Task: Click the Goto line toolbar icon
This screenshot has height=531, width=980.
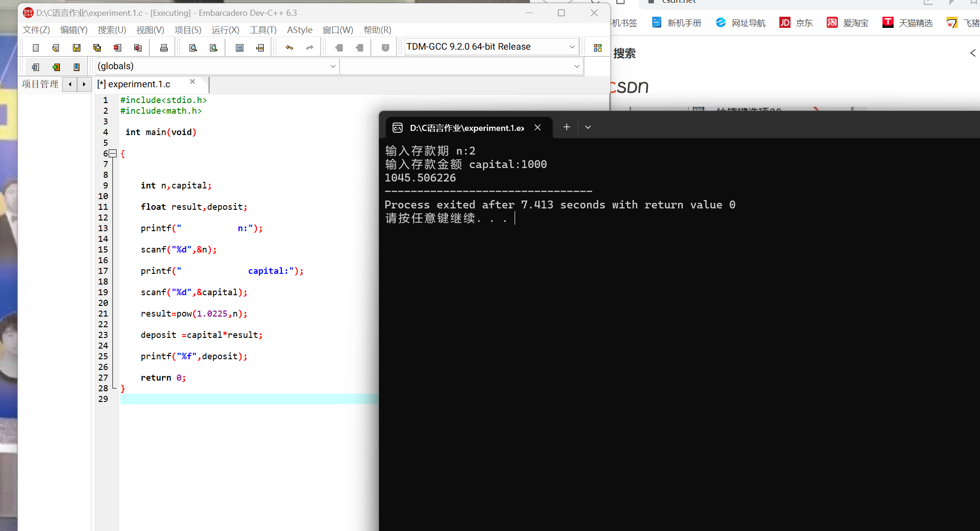Action: [260, 48]
